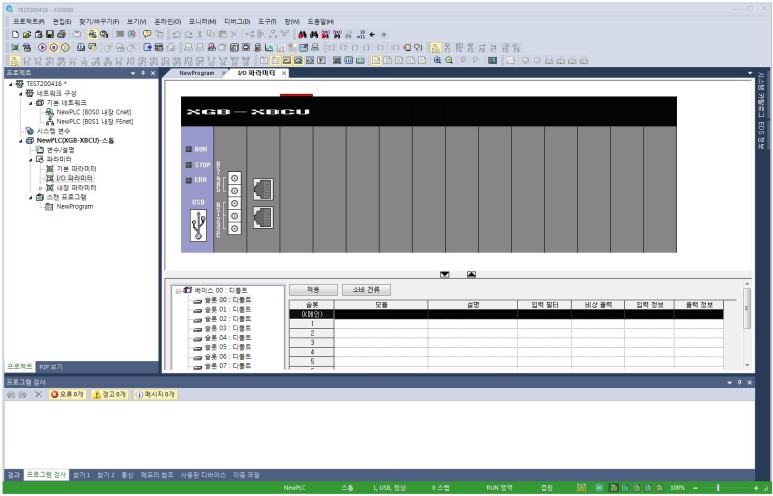Viewport: 773px width, 496px height.
Task: Select 슬롯 03 : 디폴트 in slot tree
Action: tap(228, 328)
